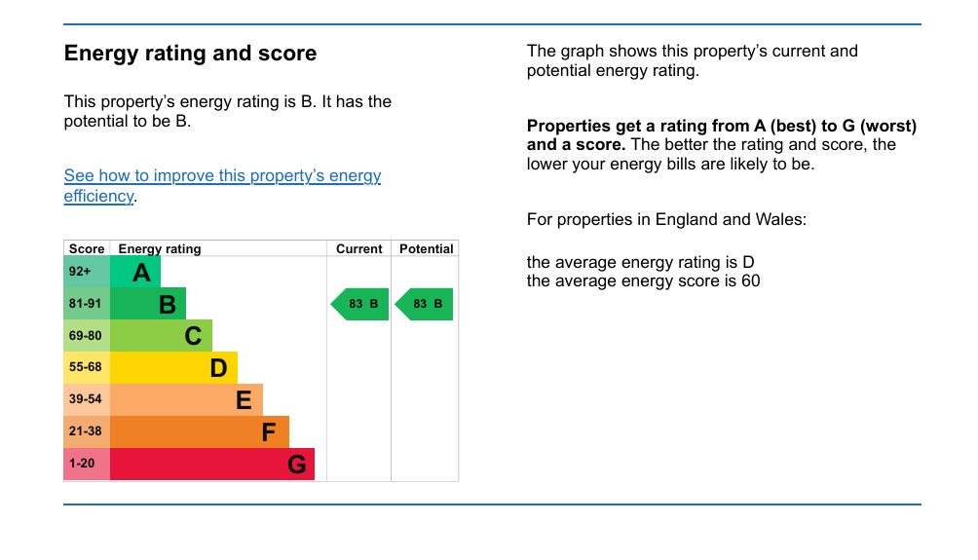Image resolution: width=978 pixels, height=560 pixels.
Task: Click the 1-20 score cell
Action: click(x=87, y=464)
